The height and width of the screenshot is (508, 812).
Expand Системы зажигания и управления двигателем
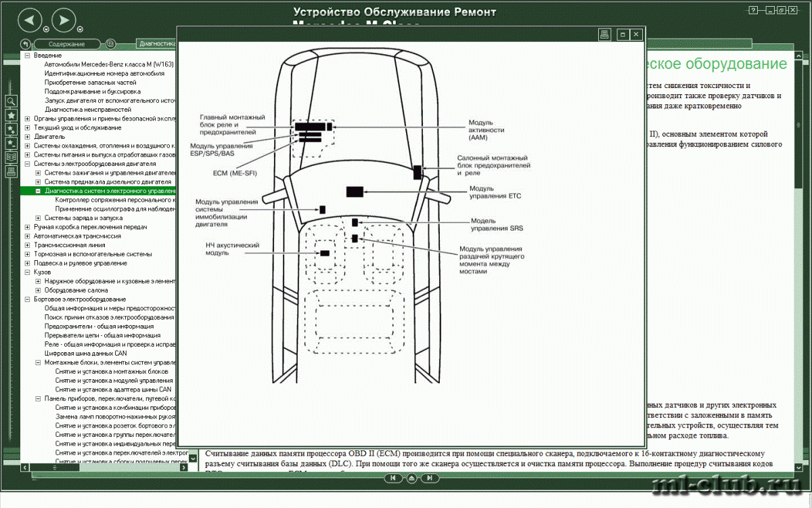(38, 173)
